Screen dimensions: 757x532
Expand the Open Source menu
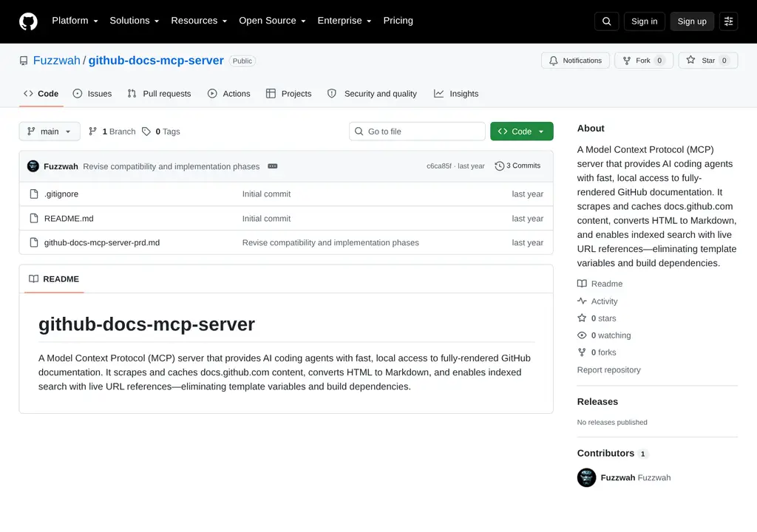pyautogui.click(x=272, y=21)
